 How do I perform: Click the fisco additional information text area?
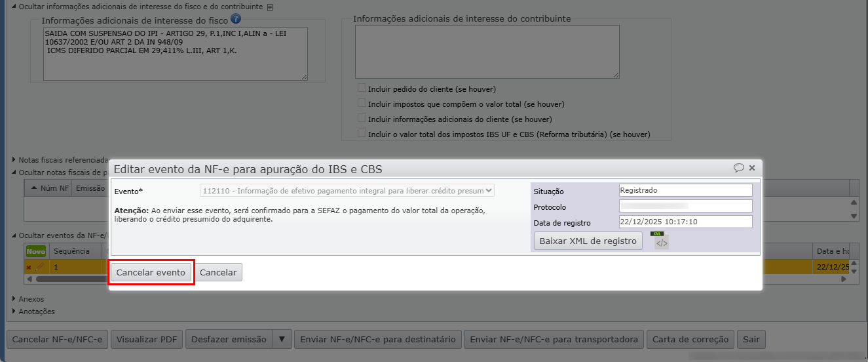[176, 53]
